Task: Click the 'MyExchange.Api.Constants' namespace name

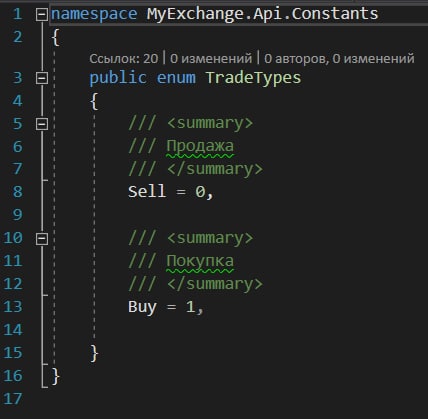Action: click(x=262, y=14)
